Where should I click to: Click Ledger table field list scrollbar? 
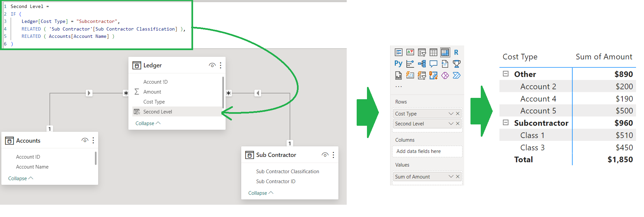(223, 92)
